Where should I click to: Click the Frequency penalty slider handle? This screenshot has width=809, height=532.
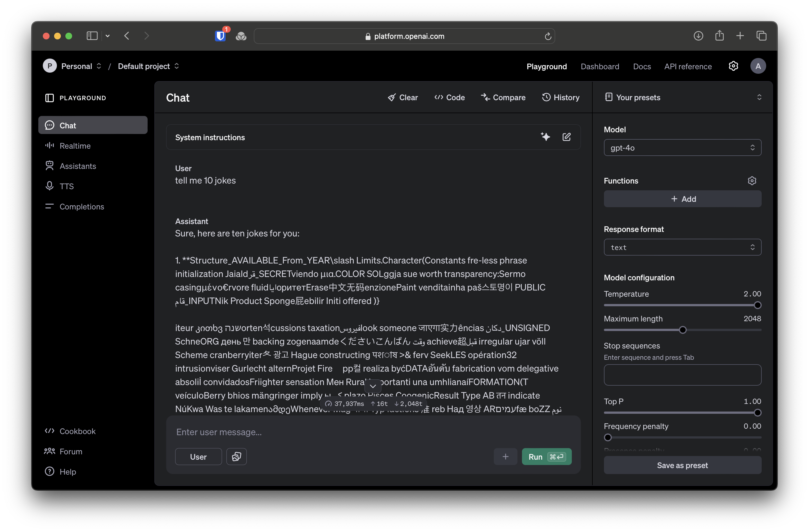click(x=608, y=437)
